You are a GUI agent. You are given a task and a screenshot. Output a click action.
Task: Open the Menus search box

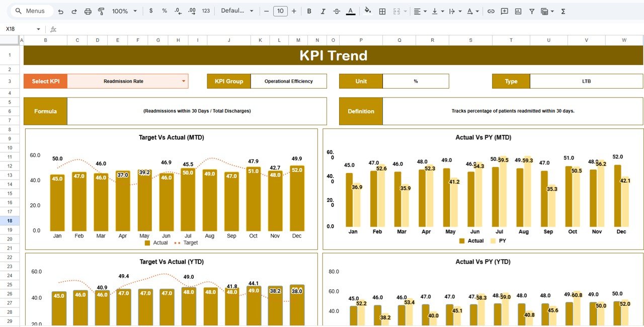31,11
